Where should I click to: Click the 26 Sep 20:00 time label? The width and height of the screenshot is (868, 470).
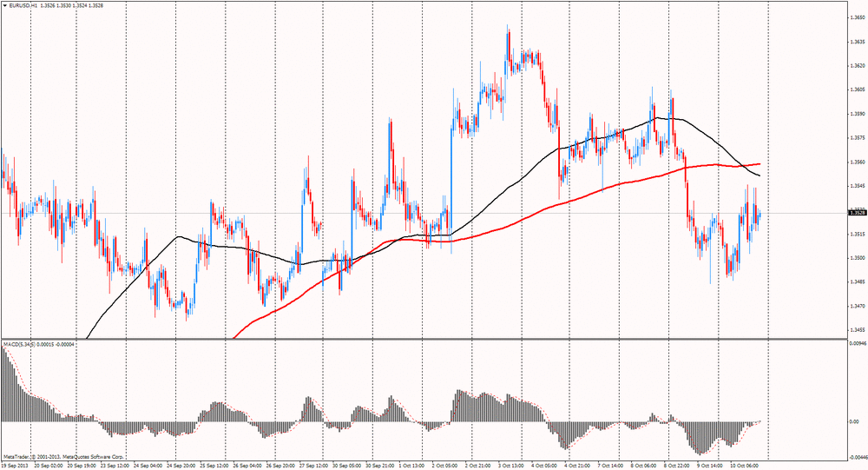click(x=280, y=467)
